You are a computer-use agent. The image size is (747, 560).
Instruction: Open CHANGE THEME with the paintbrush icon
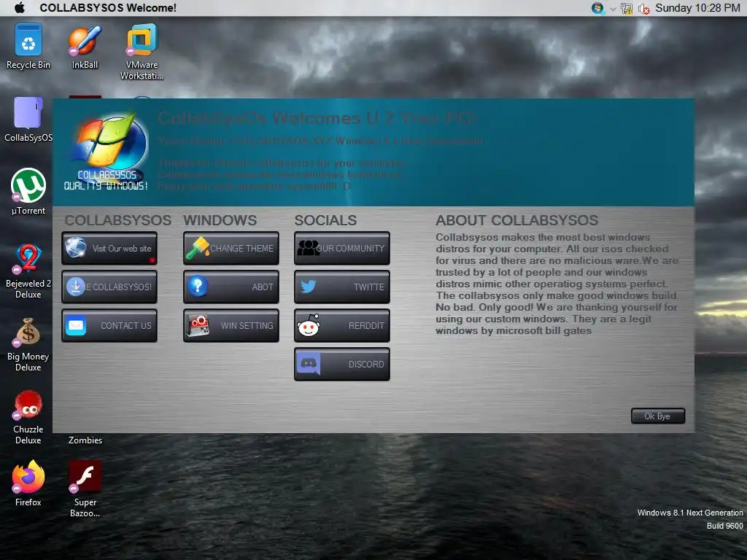pos(231,249)
